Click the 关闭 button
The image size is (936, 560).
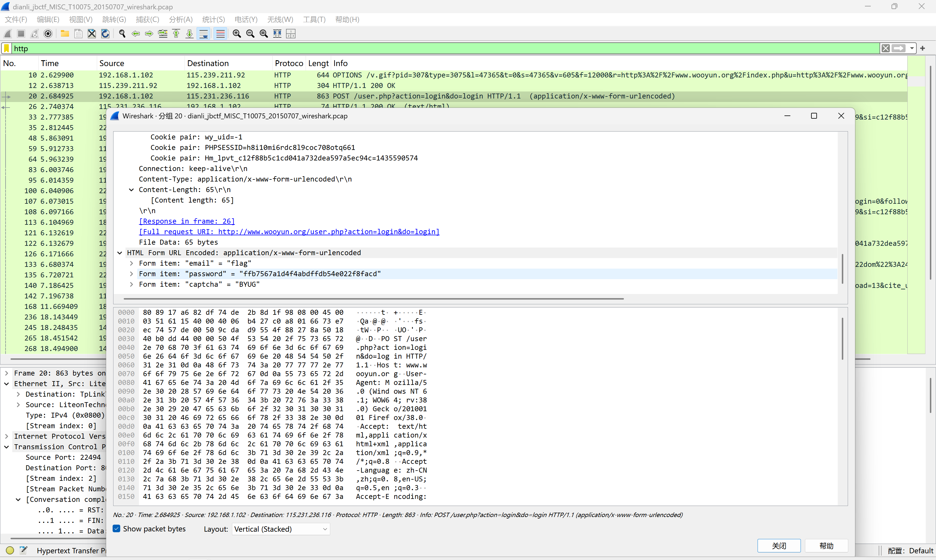click(x=779, y=546)
